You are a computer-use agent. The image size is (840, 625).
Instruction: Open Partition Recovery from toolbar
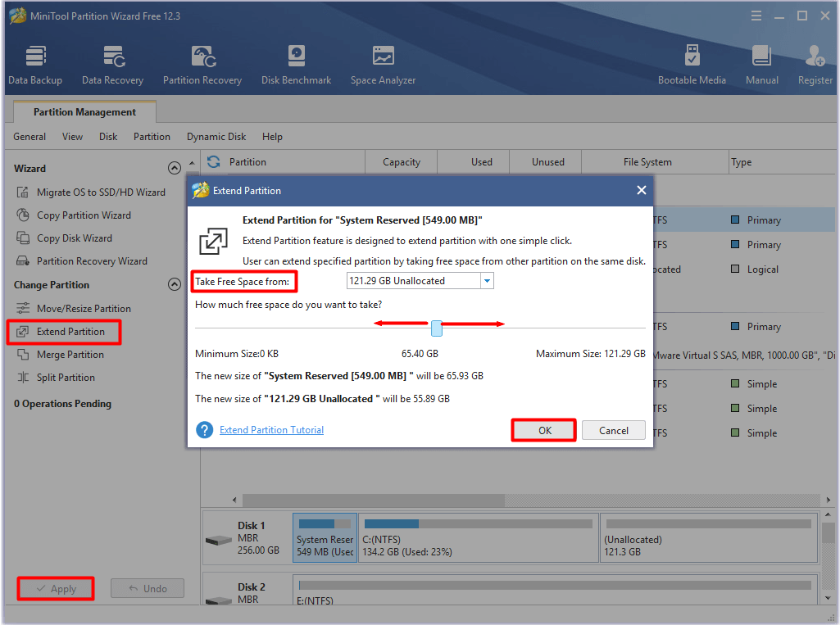point(202,64)
